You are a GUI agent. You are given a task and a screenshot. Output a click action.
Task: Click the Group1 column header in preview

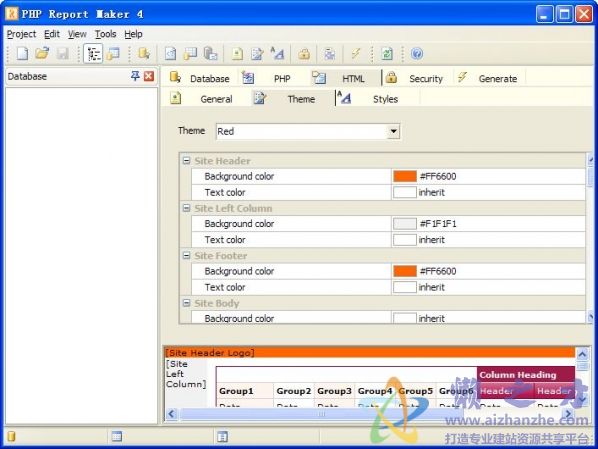pos(244,391)
